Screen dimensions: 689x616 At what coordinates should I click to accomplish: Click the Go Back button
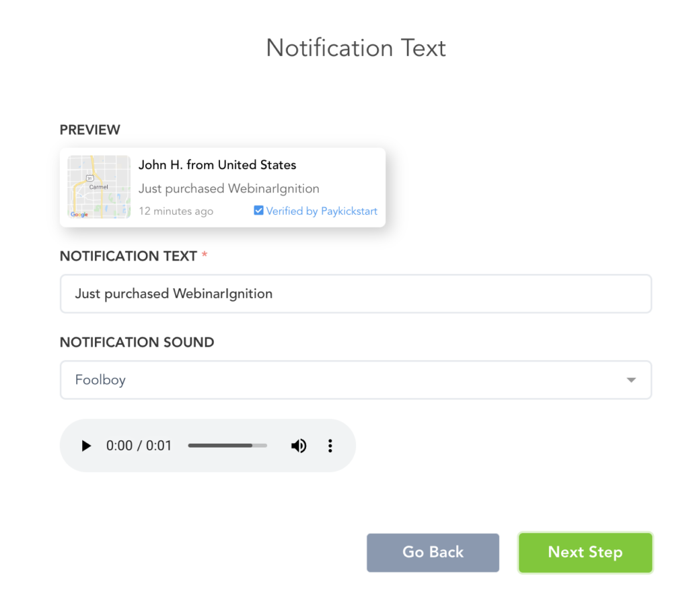click(433, 553)
